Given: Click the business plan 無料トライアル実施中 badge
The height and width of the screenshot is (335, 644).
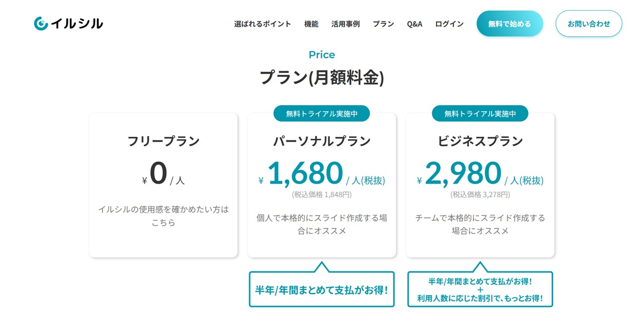Looking at the screenshot, I should coord(480,114).
